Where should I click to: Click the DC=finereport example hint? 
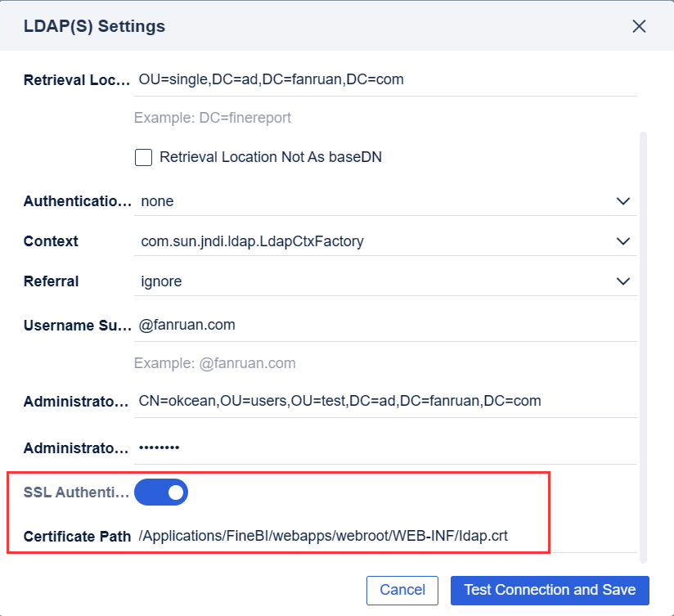(x=213, y=118)
